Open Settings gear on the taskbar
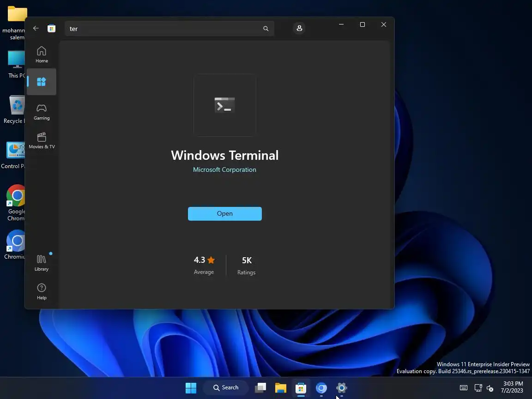The width and height of the screenshot is (532, 399). click(342, 388)
